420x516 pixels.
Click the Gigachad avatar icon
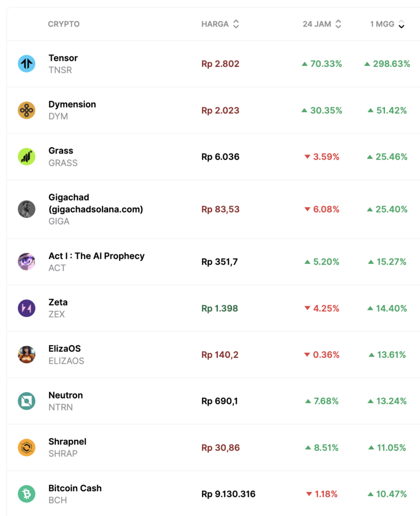point(27,209)
